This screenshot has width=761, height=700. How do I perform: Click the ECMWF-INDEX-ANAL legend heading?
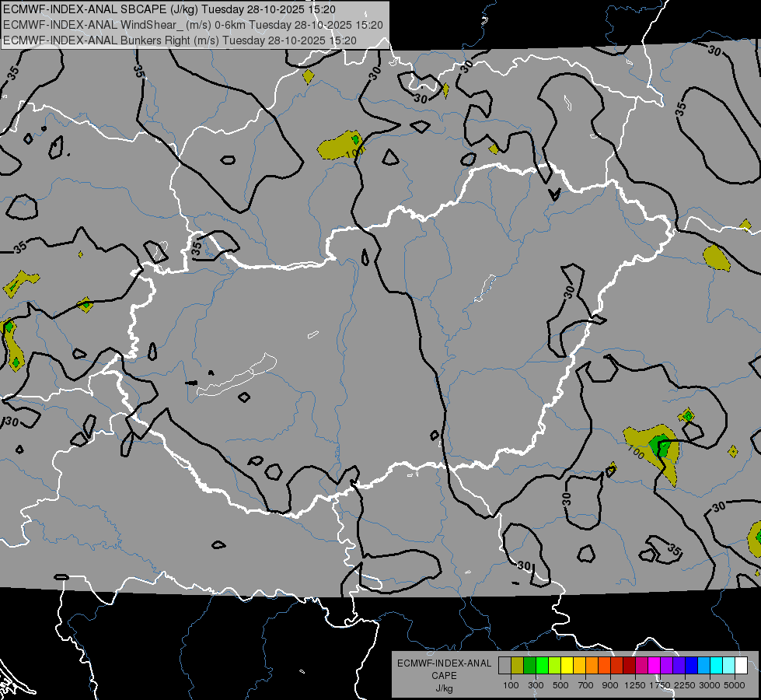(444, 663)
